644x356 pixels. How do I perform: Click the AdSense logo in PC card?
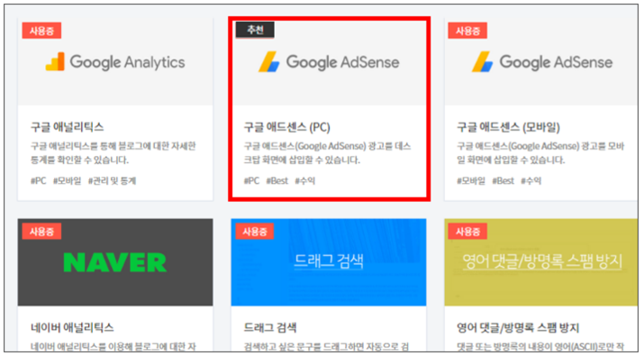coord(269,62)
